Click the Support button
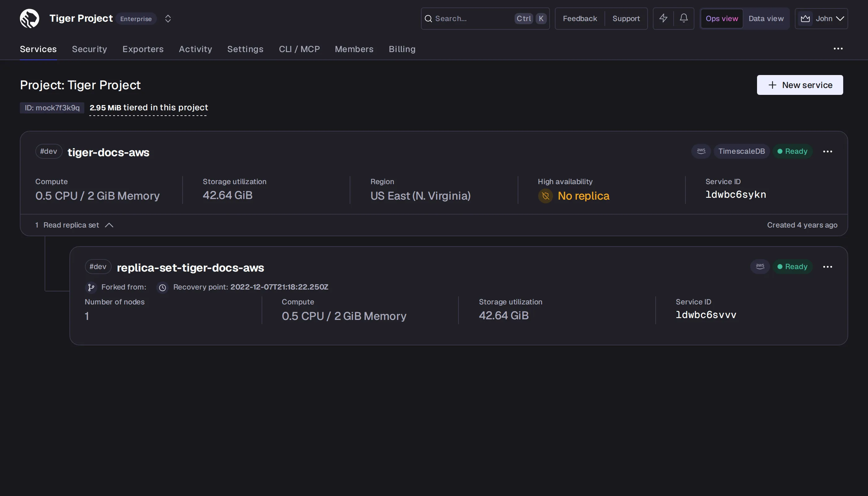 tap(626, 18)
